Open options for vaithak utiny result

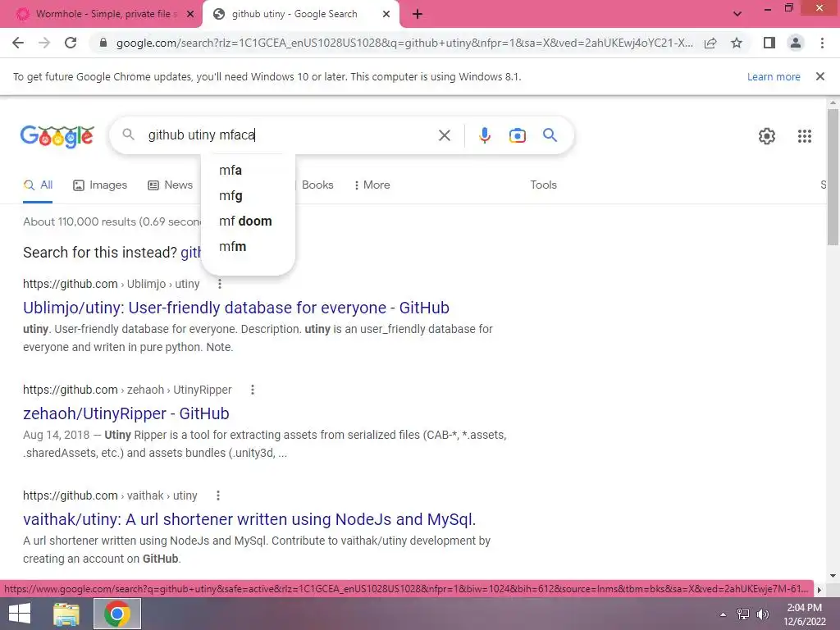(x=218, y=495)
